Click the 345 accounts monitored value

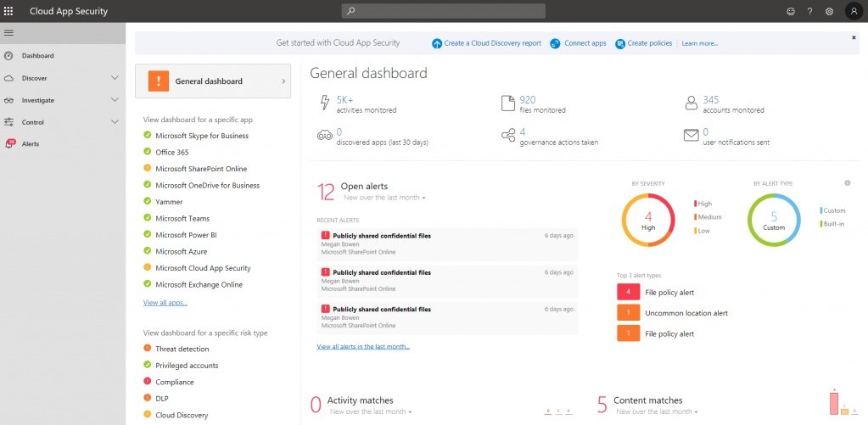click(711, 100)
